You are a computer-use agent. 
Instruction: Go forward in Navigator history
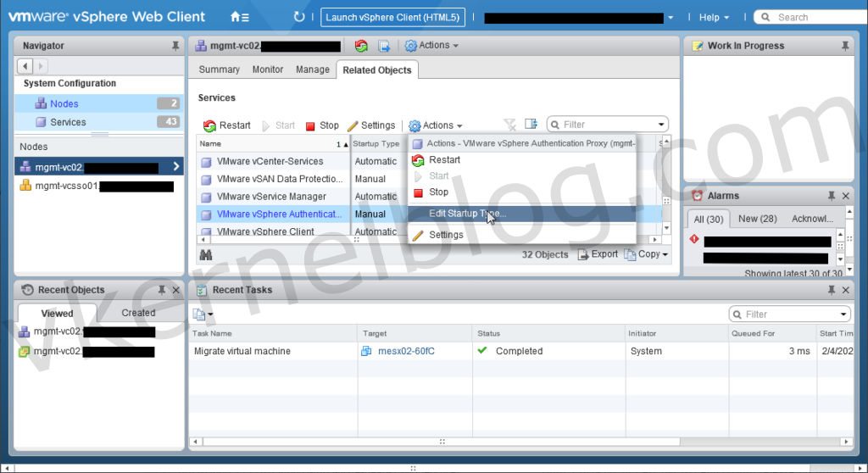coord(40,66)
